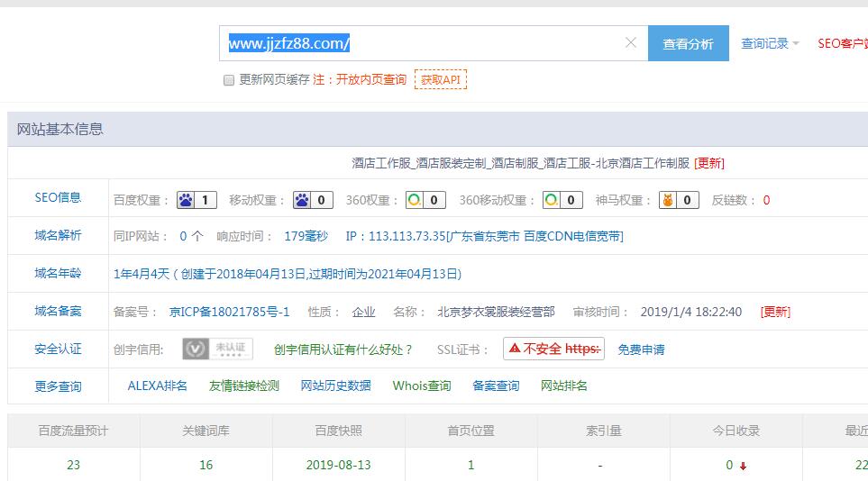The image size is (868, 481).
Task: Open the 查询记录 dropdown
Action: pos(770,43)
